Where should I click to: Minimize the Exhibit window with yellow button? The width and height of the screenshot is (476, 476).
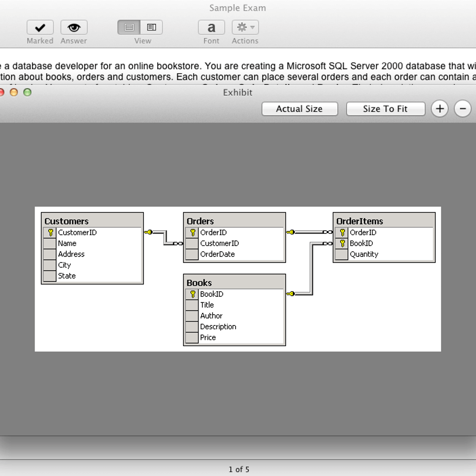pos(14,93)
